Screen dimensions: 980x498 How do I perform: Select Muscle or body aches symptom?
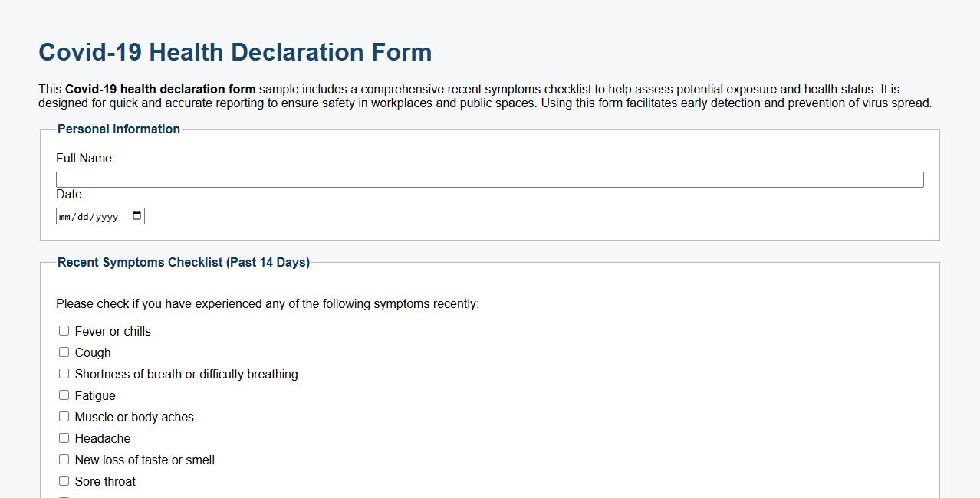pyautogui.click(x=64, y=416)
